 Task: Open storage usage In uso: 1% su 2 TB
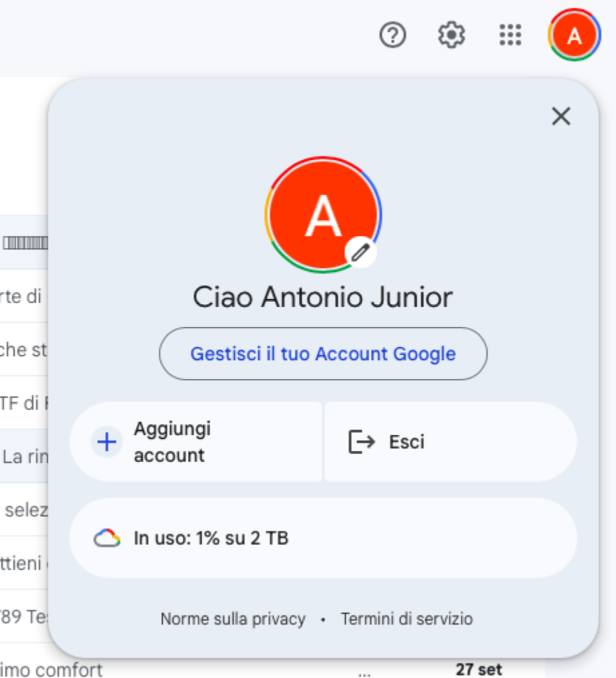tap(323, 538)
